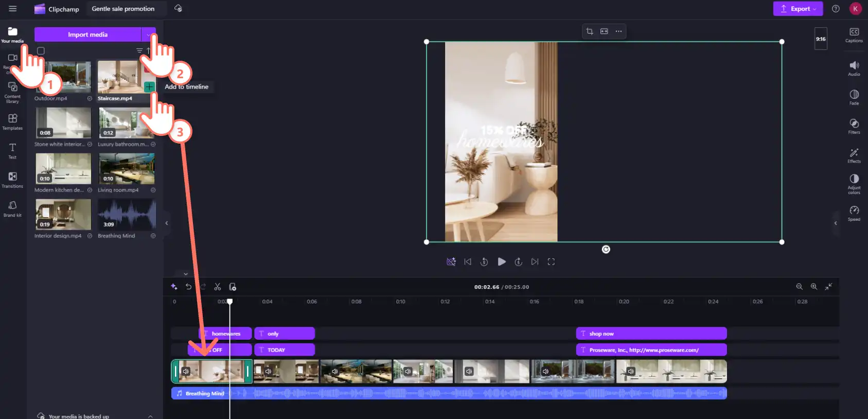Click the duplicate clip icon
The height and width of the screenshot is (419, 868).
coord(233,287)
